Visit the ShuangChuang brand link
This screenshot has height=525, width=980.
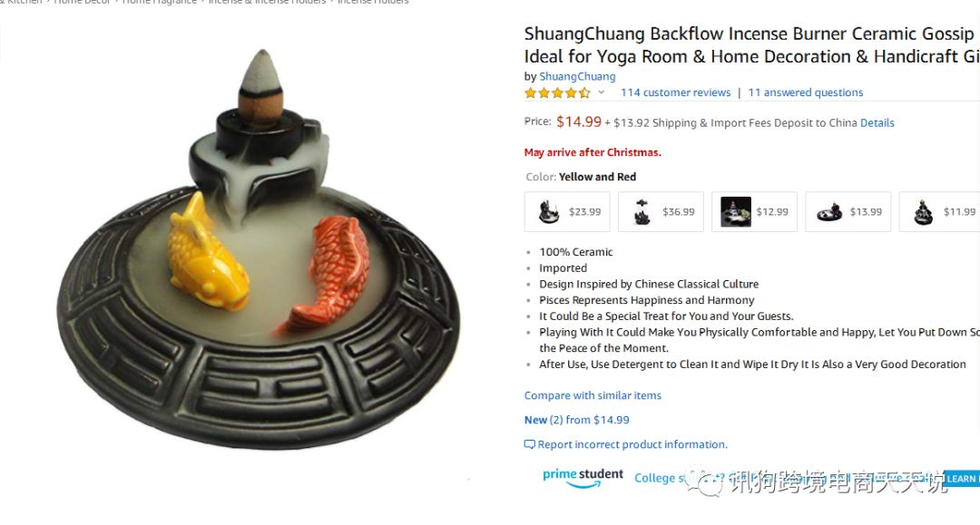577,76
